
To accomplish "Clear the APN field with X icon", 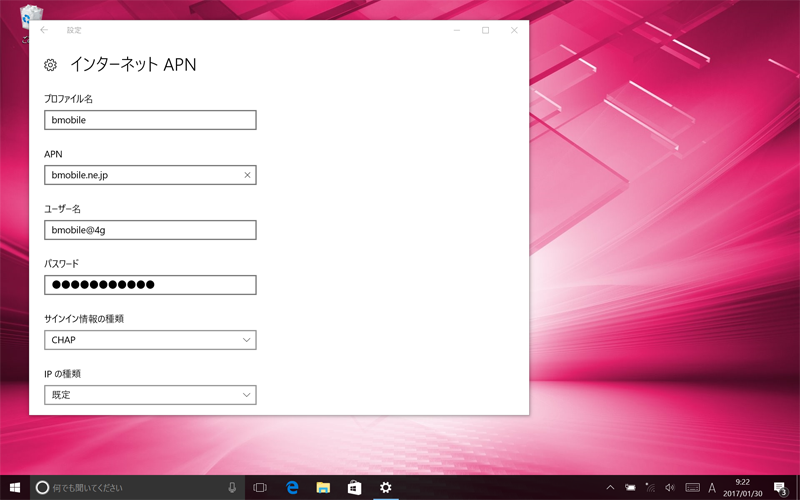I will click(x=247, y=175).
